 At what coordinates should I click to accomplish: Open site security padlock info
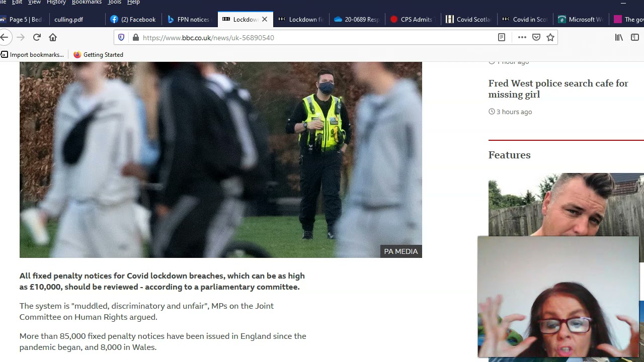(135, 37)
